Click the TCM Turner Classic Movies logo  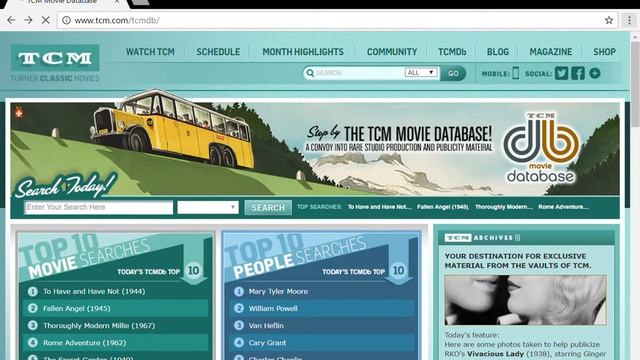[x=55, y=63]
